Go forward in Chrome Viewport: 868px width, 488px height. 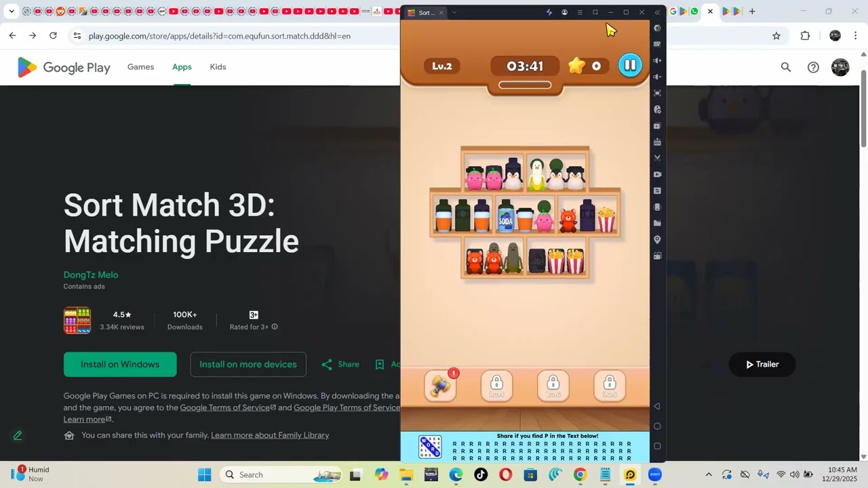pos(33,36)
